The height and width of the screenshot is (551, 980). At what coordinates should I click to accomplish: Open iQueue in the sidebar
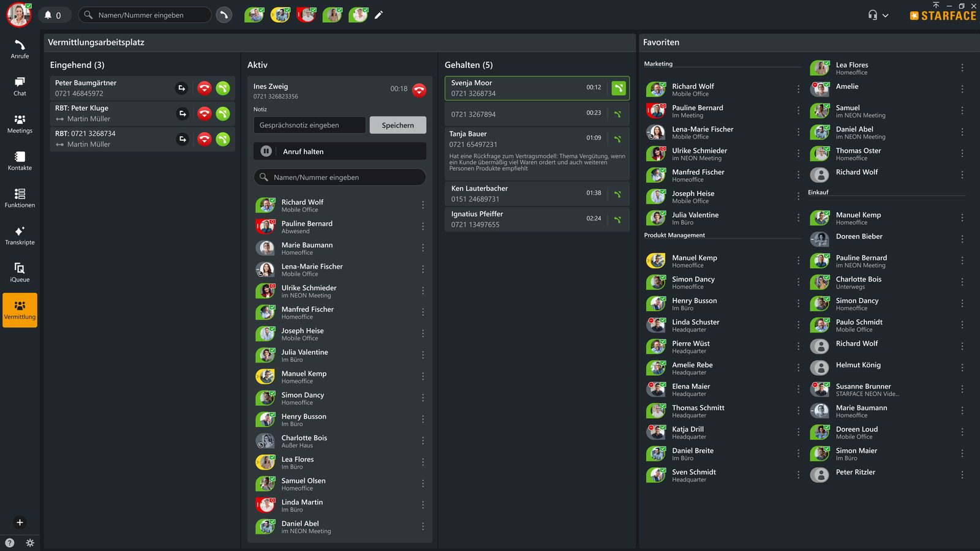pyautogui.click(x=20, y=273)
